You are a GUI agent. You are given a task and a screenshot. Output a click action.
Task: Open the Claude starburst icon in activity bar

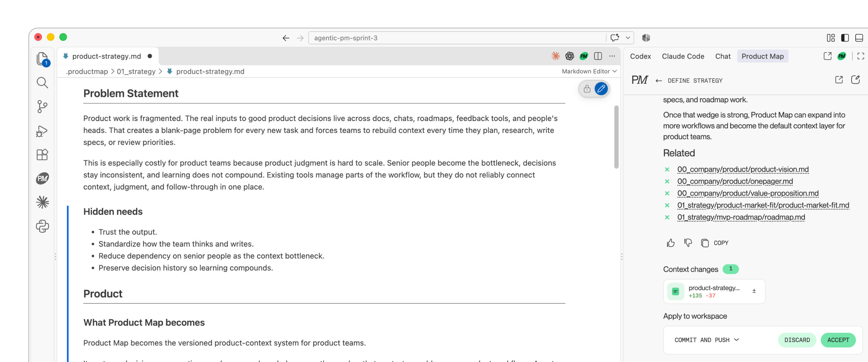click(x=43, y=202)
